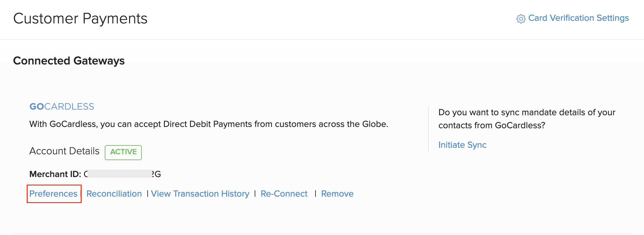This screenshot has width=644, height=235.
Task: Select the Connected Gateways heading
Action: [69, 61]
